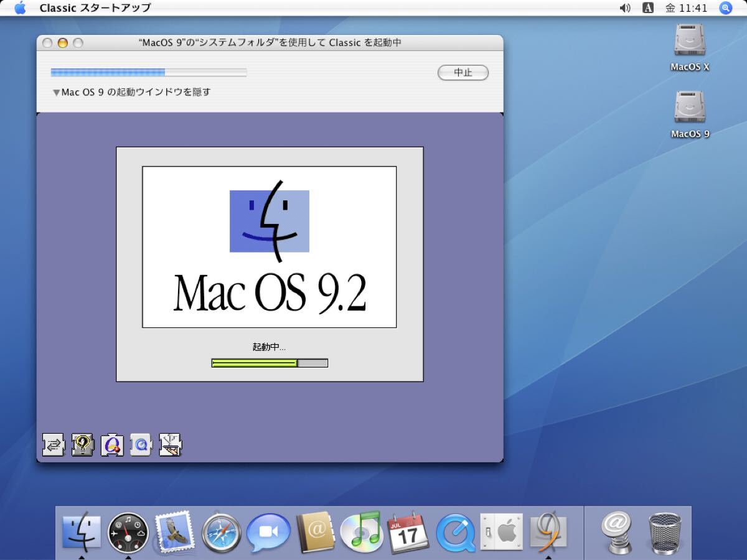Image resolution: width=747 pixels, height=560 pixels.
Task: Open System Preferences in the Dock
Action: (x=501, y=533)
